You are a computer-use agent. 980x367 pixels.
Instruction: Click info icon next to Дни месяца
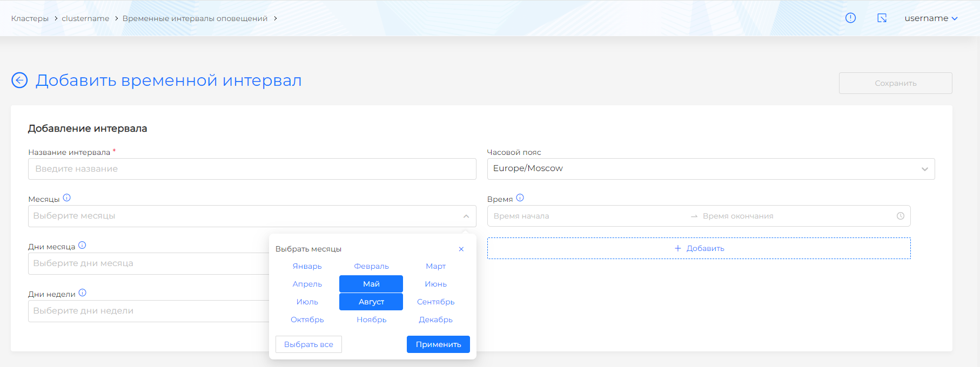82,246
